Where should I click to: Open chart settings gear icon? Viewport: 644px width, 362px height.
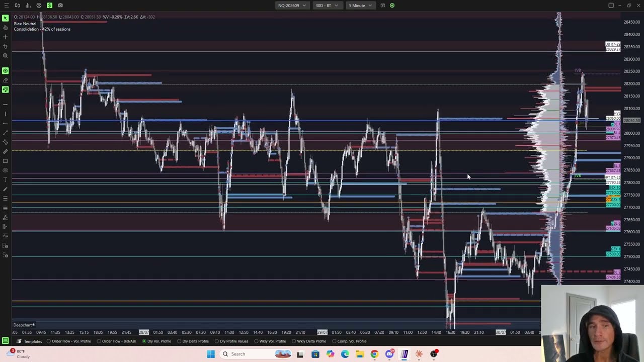click(39, 6)
